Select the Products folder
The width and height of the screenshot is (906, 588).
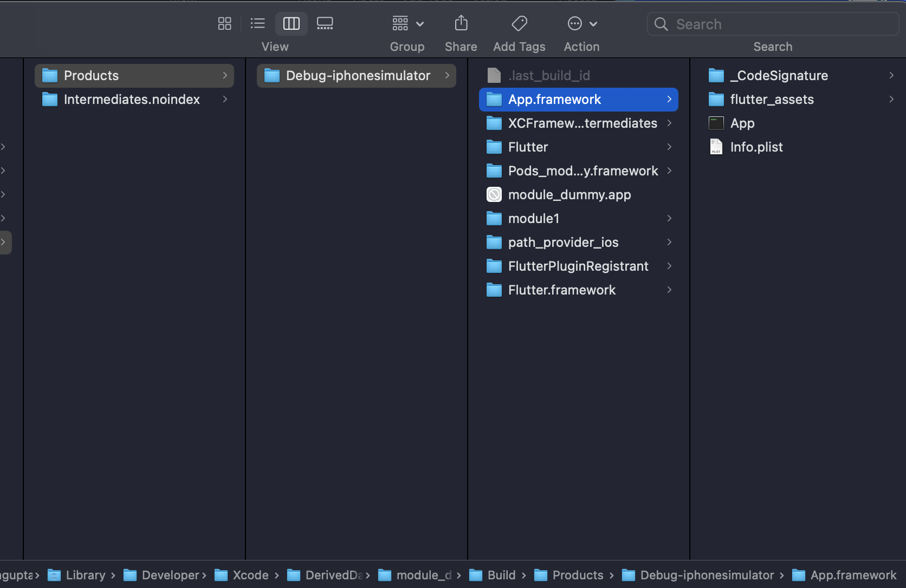point(90,75)
